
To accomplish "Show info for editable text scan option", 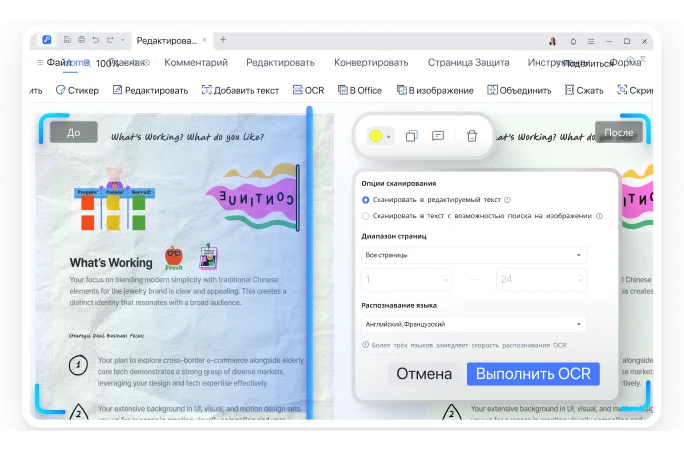I will (507, 200).
